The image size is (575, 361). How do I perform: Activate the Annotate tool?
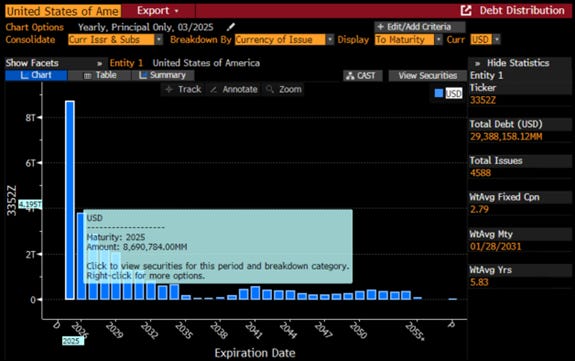click(235, 89)
